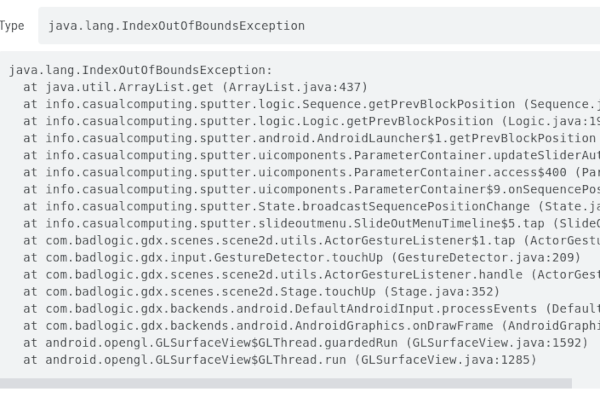Click the 'Type' label
Screen dimensions: 600x409
point(12,26)
